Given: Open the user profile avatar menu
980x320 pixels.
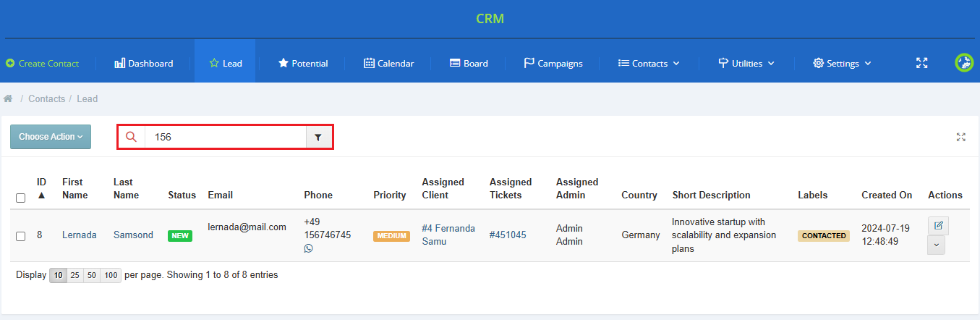Looking at the screenshot, I should tap(964, 63).
